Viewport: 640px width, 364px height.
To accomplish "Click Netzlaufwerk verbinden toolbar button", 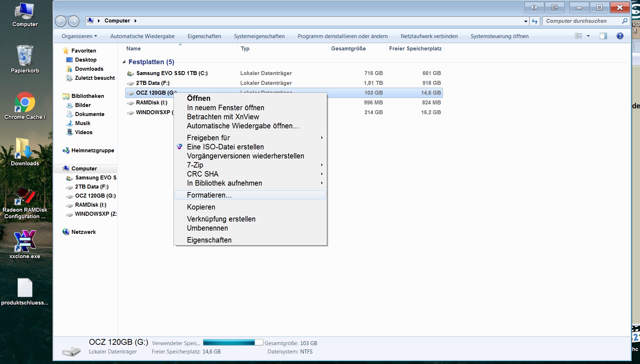I will (x=429, y=36).
